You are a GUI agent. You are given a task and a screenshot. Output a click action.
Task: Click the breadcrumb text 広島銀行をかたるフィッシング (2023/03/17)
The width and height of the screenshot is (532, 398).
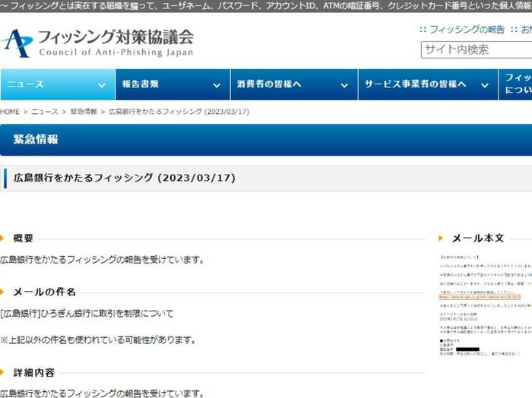point(179,112)
